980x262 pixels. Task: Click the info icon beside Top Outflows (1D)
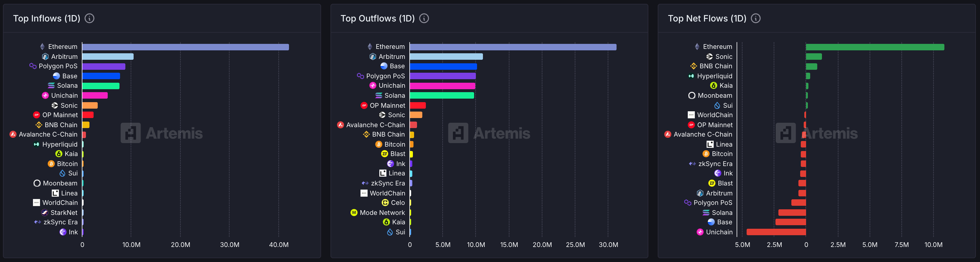[x=424, y=18]
